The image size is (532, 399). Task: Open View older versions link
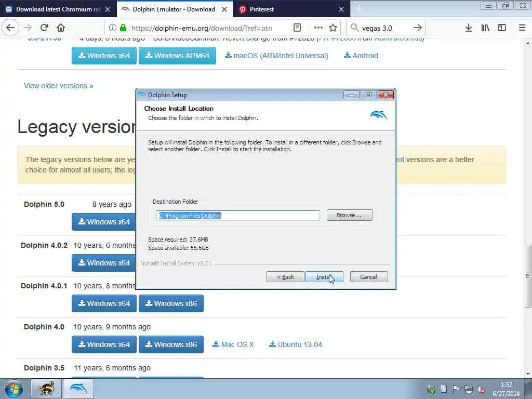(x=58, y=86)
